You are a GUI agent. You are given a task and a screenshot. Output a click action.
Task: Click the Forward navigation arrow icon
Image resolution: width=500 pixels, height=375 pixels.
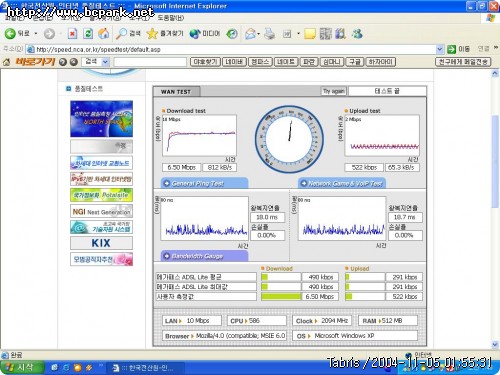[49, 34]
